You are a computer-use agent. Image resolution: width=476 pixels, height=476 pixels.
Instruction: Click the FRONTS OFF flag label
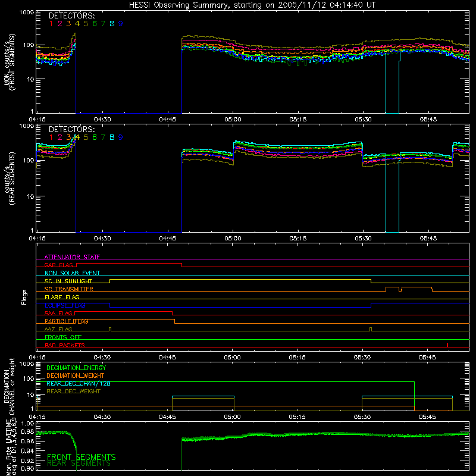(x=63, y=337)
